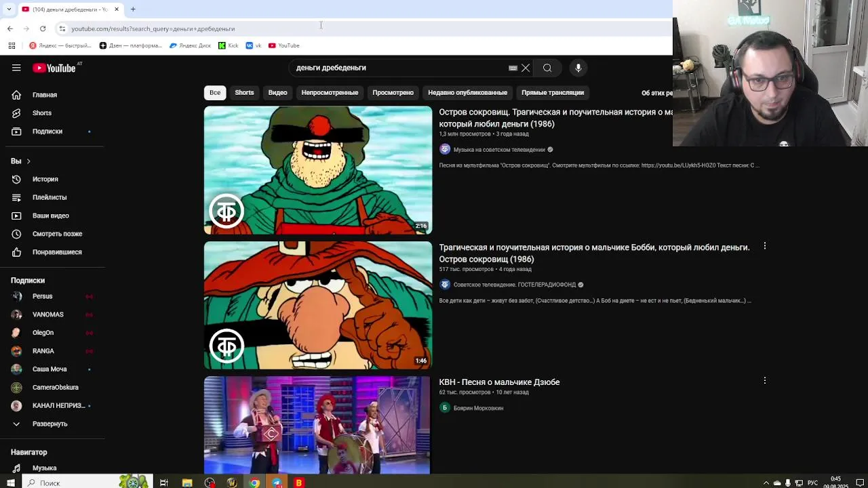Select the Видео filter chip
Screen dimensions: 868x488
point(277,92)
